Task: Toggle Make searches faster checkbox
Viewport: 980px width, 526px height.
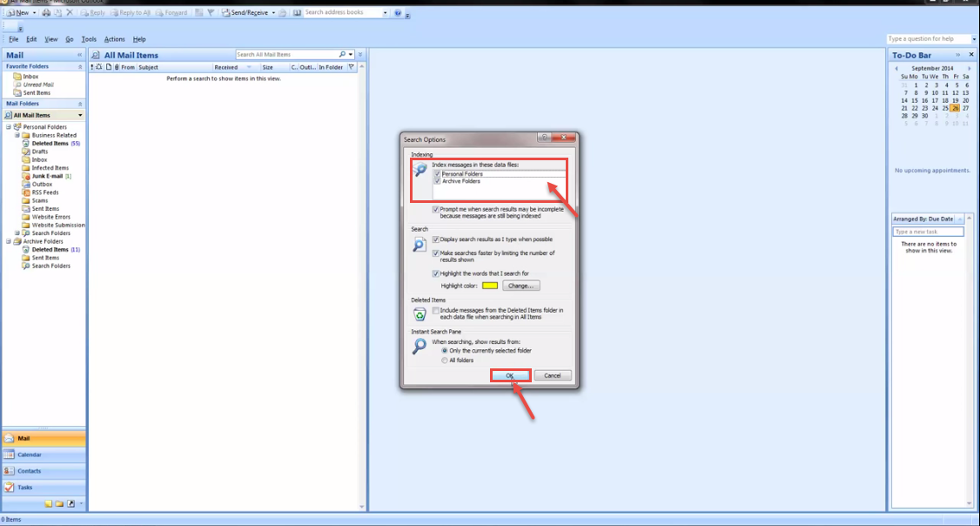Action: [436, 253]
